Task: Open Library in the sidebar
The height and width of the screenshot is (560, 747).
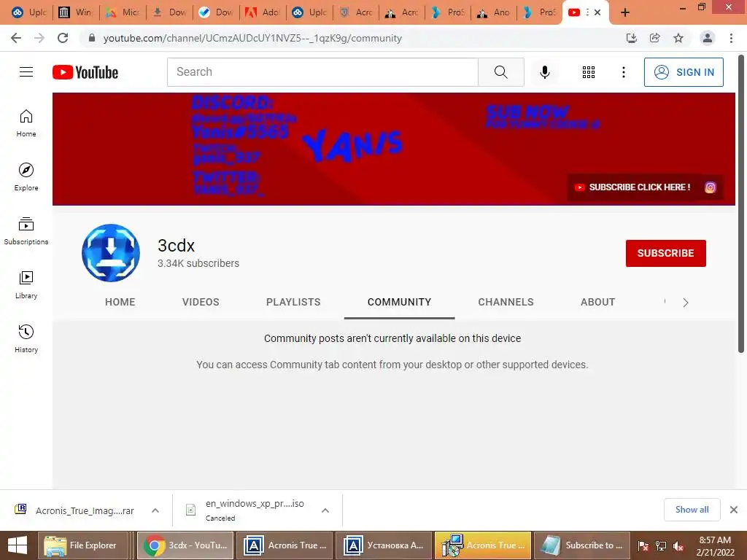Action: [x=26, y=284]
